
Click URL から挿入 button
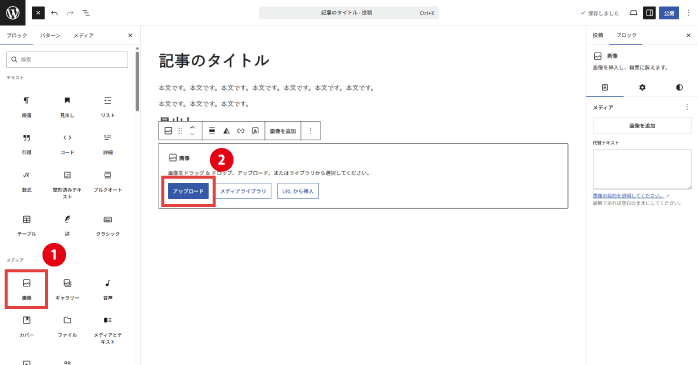click(298, 191)
